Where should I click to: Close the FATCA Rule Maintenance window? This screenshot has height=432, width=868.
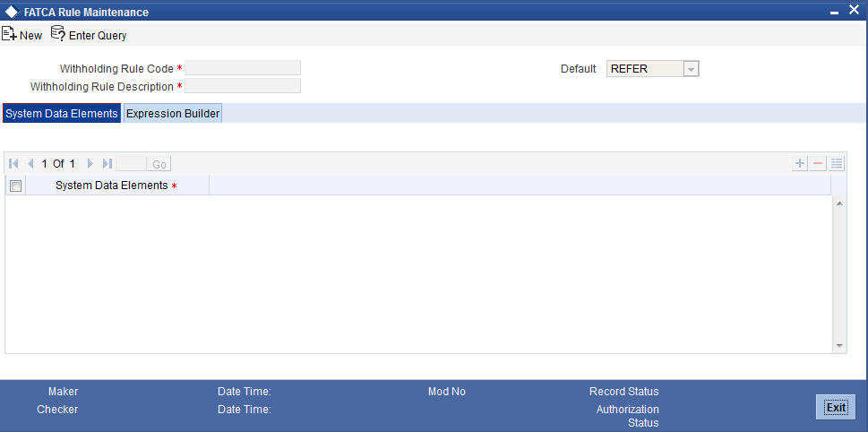(854, 11)
